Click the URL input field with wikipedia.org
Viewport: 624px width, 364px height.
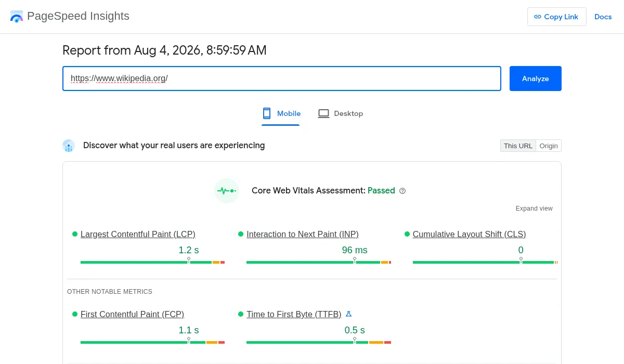[282, 79]
